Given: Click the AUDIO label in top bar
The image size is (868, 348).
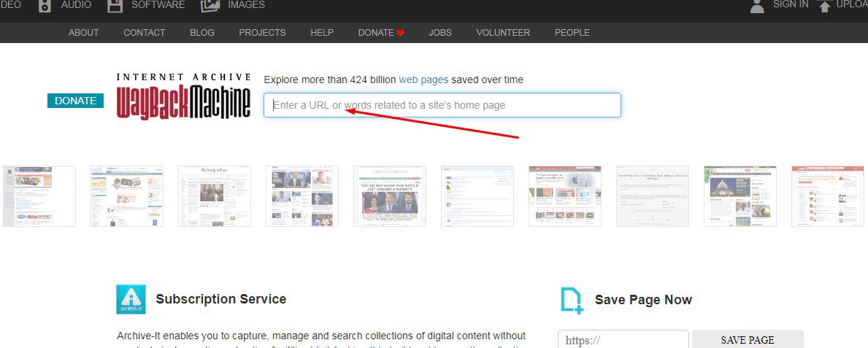Looking at the screenshot, I should click(x=77, y=5).
